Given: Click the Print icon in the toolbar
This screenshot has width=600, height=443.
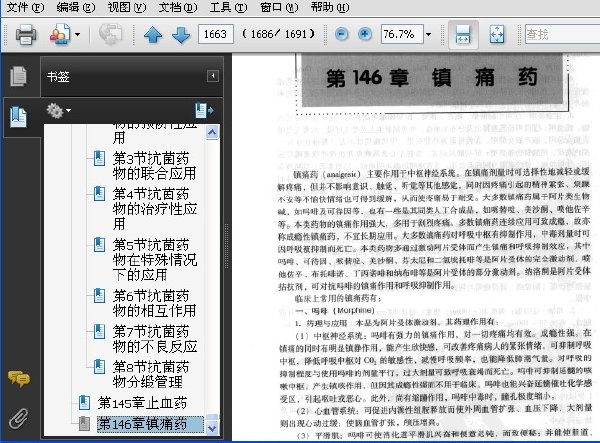Looking at the screenshot, I should coord(25,35).
